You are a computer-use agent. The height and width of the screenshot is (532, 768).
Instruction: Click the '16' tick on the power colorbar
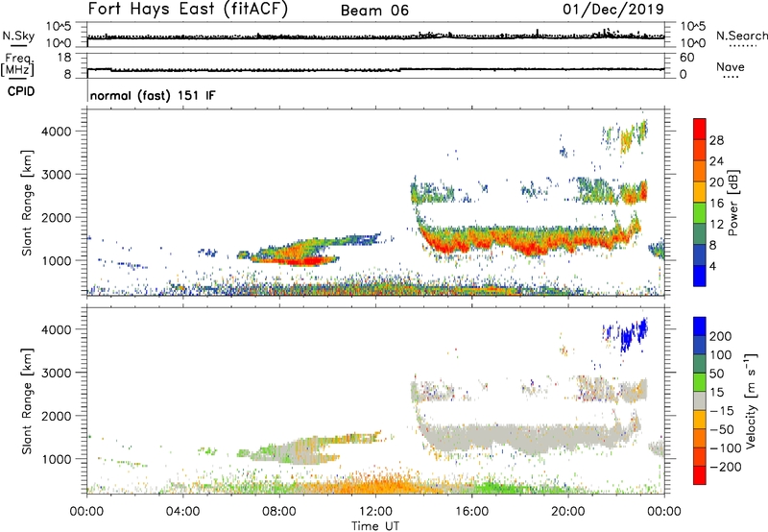pos(716,204)
